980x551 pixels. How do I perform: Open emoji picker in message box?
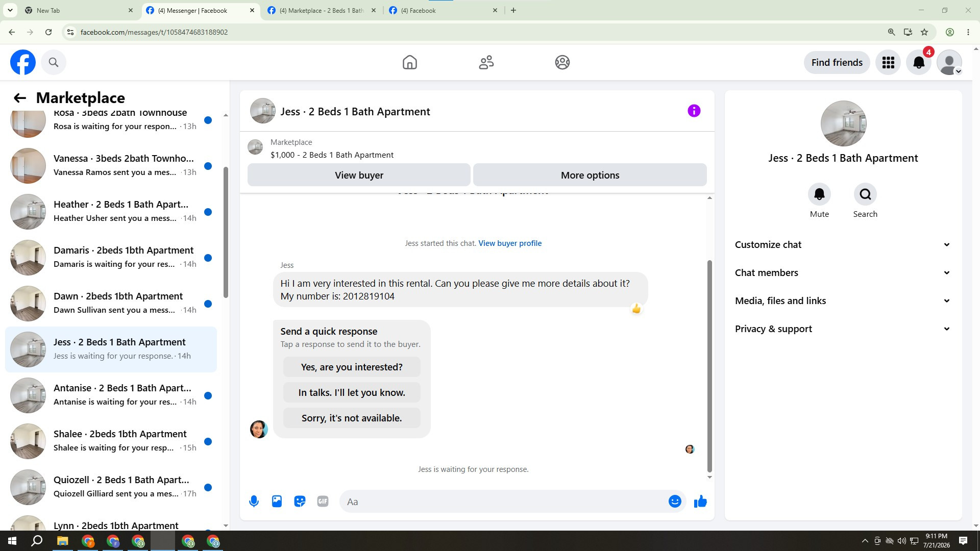pos(675,502)
